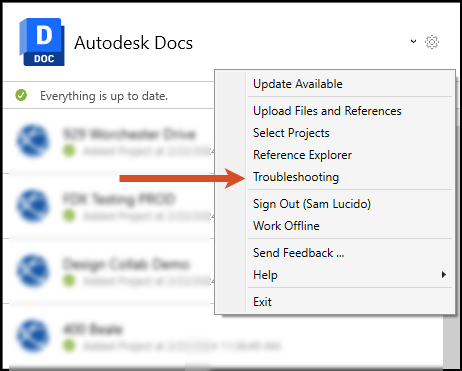Click the green check status icon
Image resolution: width=462 pixels, height=371 pixels.
pyautogui.click(x=21, y=95)
